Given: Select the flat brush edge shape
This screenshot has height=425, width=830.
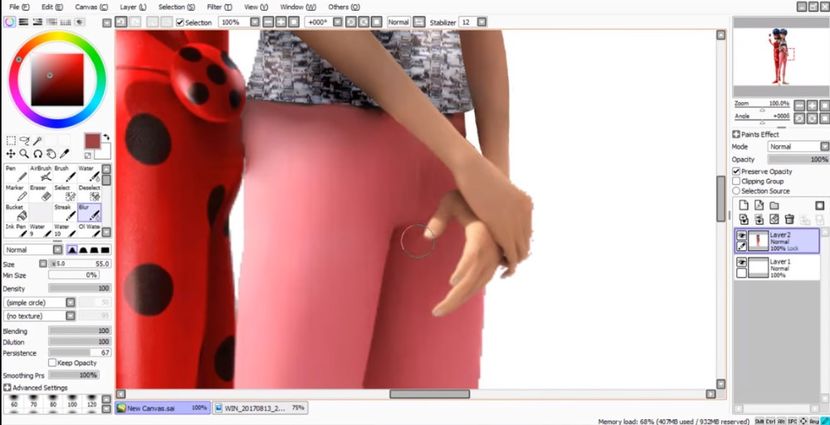Looking at the screenshot, I should (x=105, y=250).
